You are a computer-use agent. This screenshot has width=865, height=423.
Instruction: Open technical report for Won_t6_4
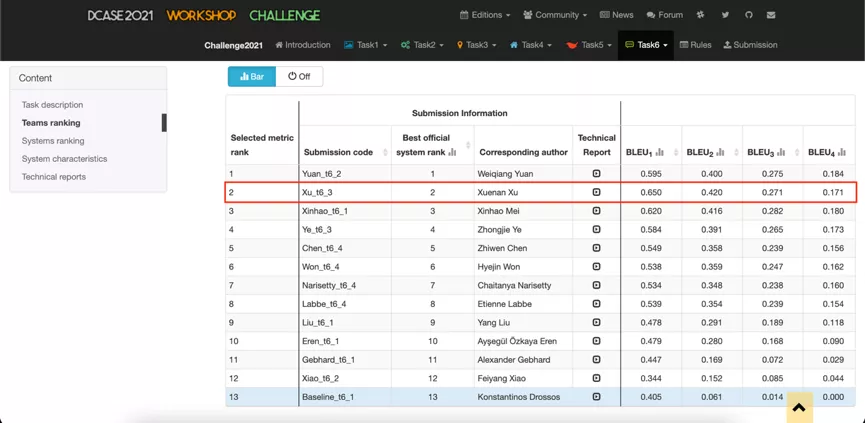(596, 267)
